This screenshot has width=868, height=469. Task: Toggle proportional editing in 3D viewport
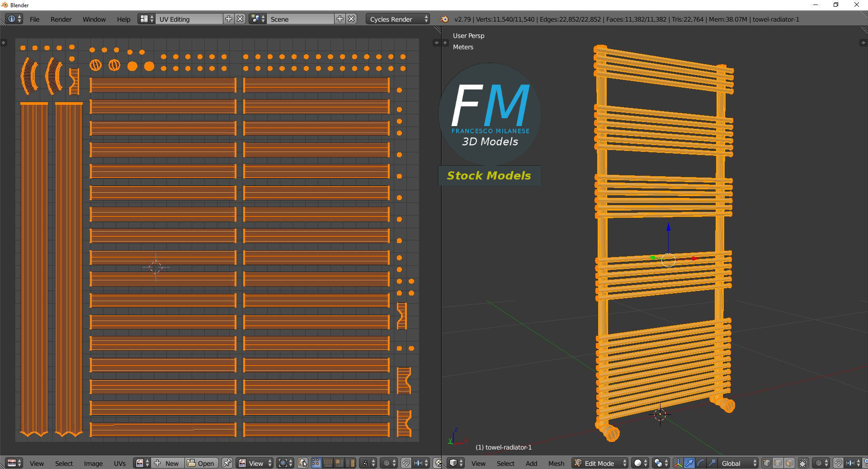tap(821, 463)
